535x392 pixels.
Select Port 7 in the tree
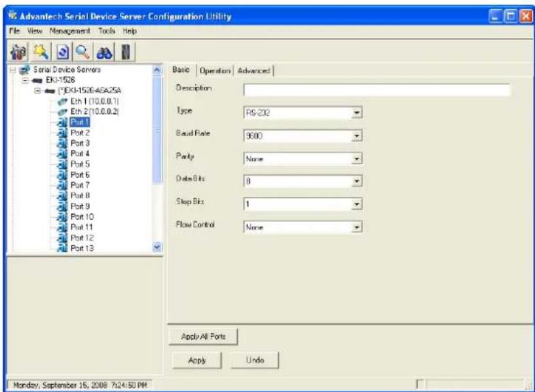coord(80,185)
